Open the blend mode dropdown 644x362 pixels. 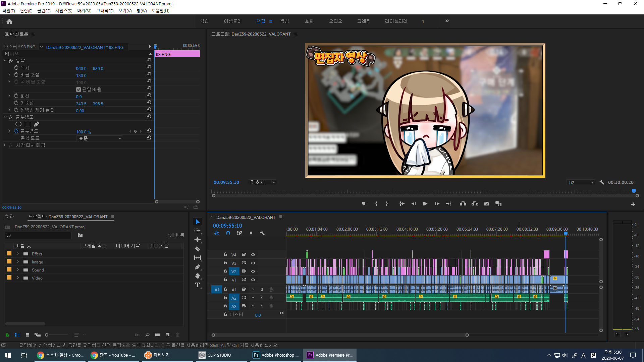(100, 138)
